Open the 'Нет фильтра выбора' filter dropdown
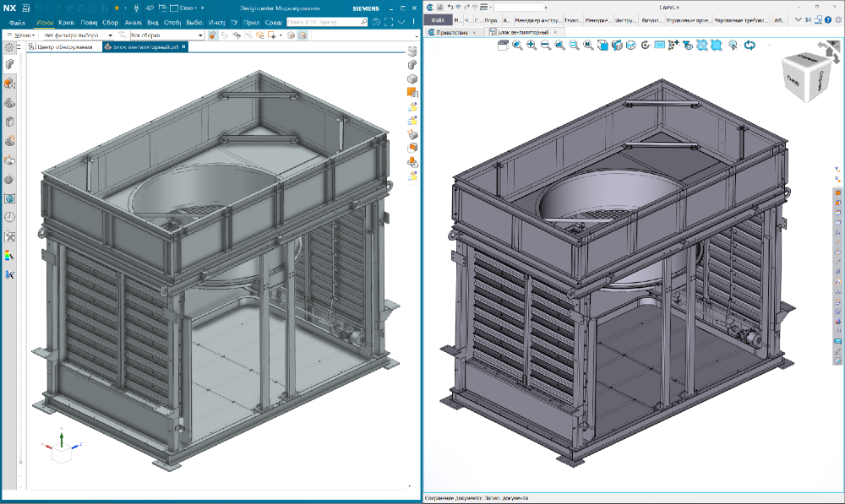Screen dimensions: 845x504 pos(77,35)
